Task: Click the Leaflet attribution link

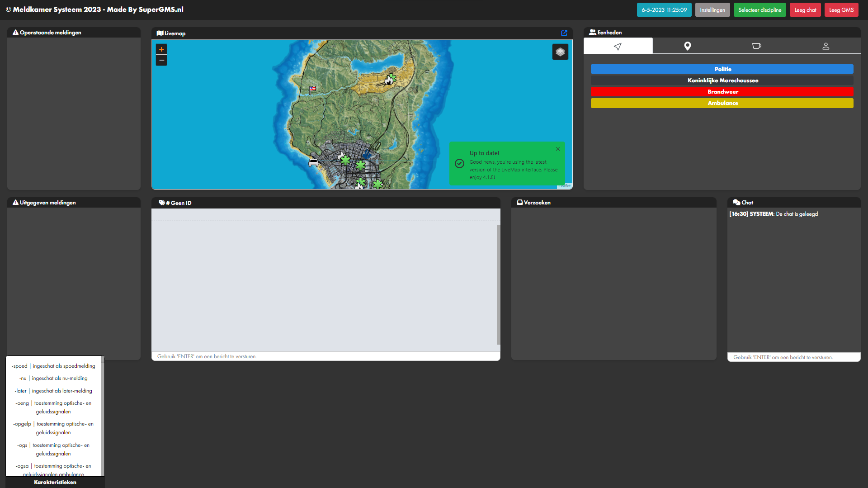Action: [x=564, y=186]
